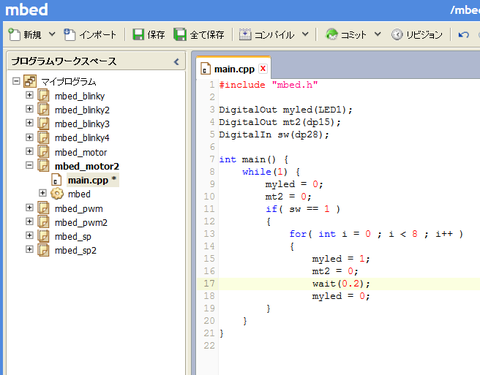Expand the mbed_pwm project
The image size is (480, 375).
click(x=29, y=208)
